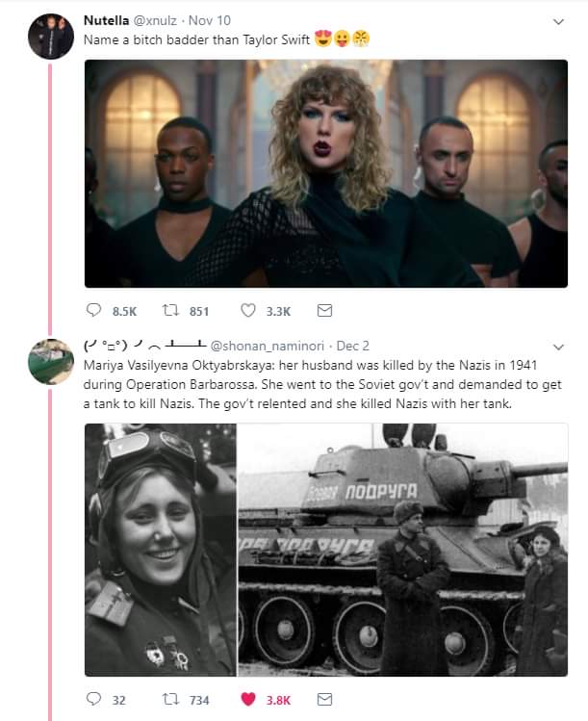The width and height of the screenshot is (588, 721).
Task: Open the Dec 2 tweet timestamp
Action: pyautogui.click(x=352, y=346)
